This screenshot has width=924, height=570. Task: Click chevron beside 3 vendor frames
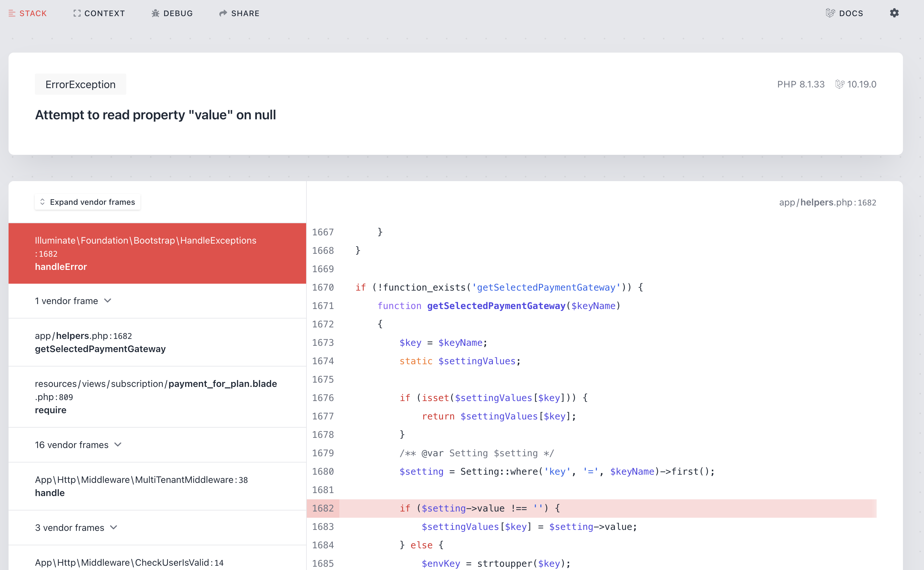114,527
